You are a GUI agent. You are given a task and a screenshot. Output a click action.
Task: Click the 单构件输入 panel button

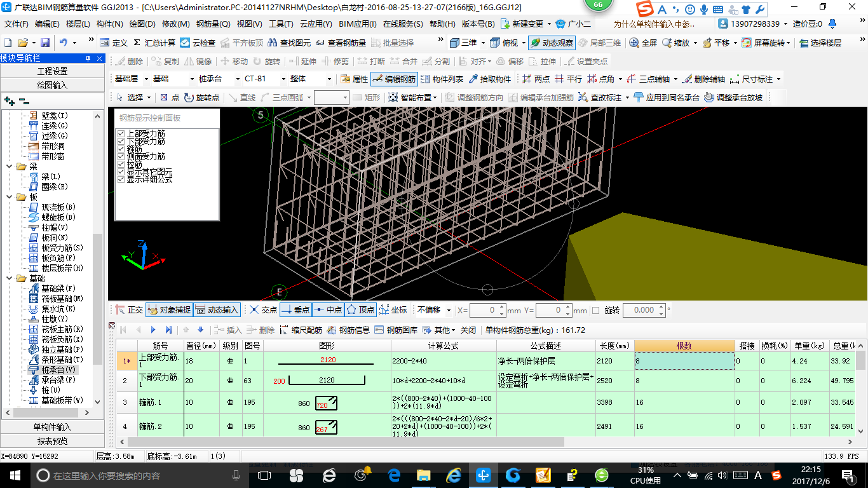pyautogui.click(x=52, y=427)
